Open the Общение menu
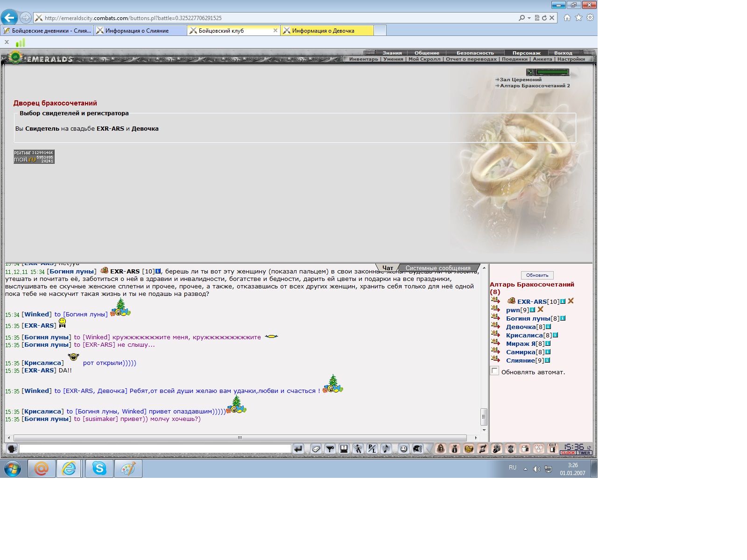This screenshot has width=747, height=560. (x=427, y=53)
